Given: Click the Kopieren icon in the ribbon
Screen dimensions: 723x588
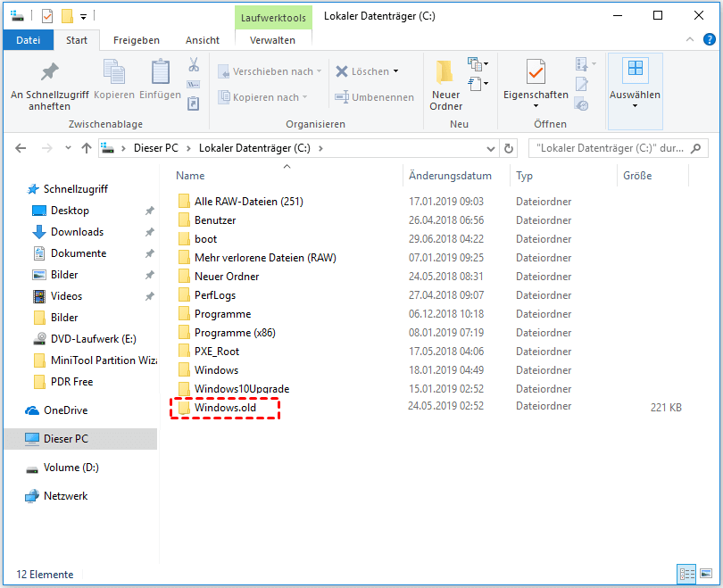Looking at the screenshot, I should 114,71.
